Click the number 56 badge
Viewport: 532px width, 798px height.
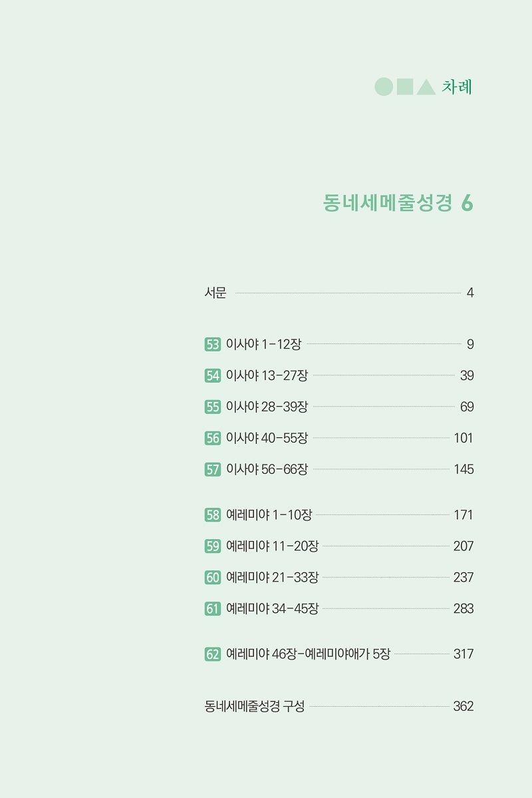pyautogui.click(x=213, y=438)
